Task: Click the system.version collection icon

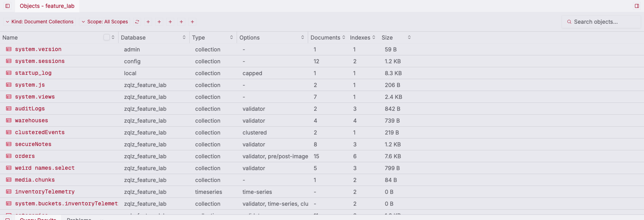Action: (x=9, y=49)
